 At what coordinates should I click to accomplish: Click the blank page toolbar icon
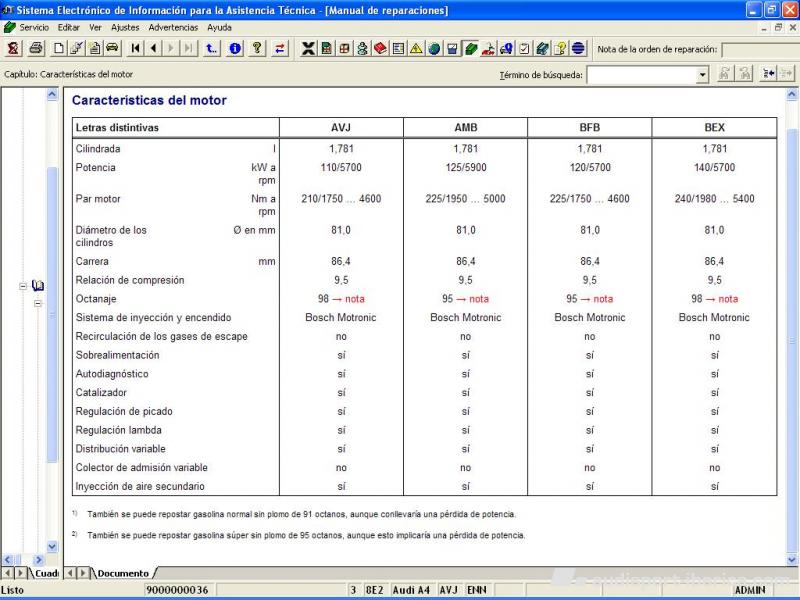pos(59,48)
